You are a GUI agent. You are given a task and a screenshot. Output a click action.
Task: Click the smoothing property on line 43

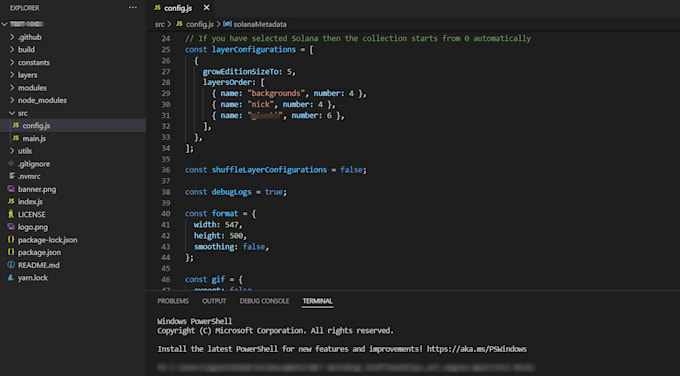point(214,247)
